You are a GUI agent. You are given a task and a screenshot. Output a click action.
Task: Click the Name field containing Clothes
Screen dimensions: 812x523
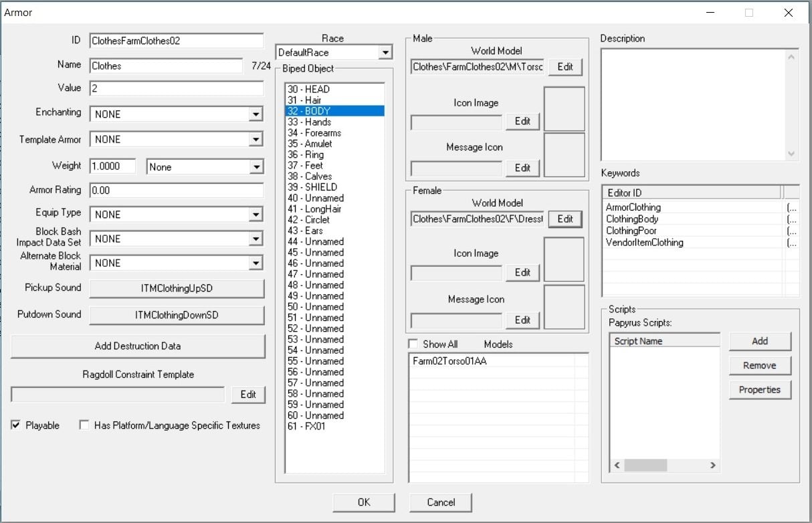point(166,66)
